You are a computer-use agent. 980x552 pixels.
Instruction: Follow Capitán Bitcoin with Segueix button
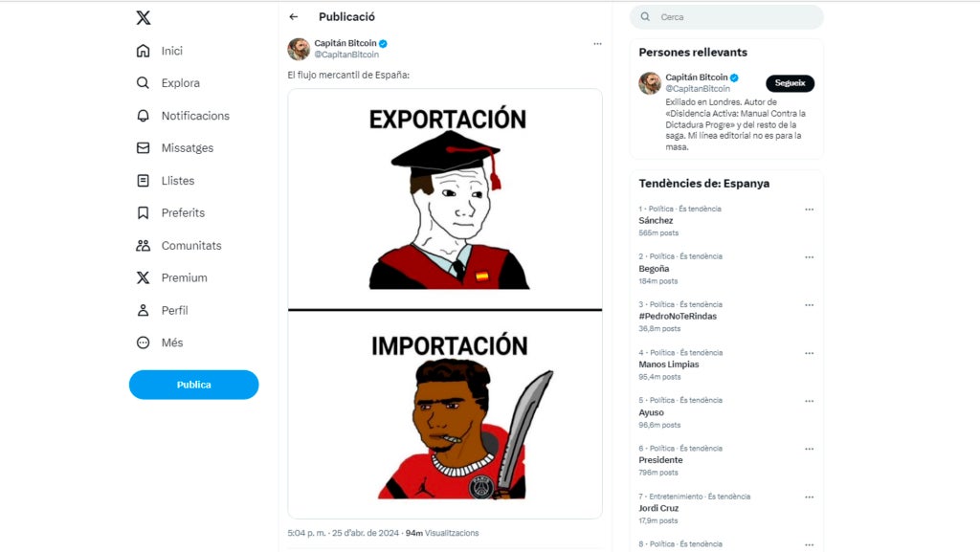(790, 83)
